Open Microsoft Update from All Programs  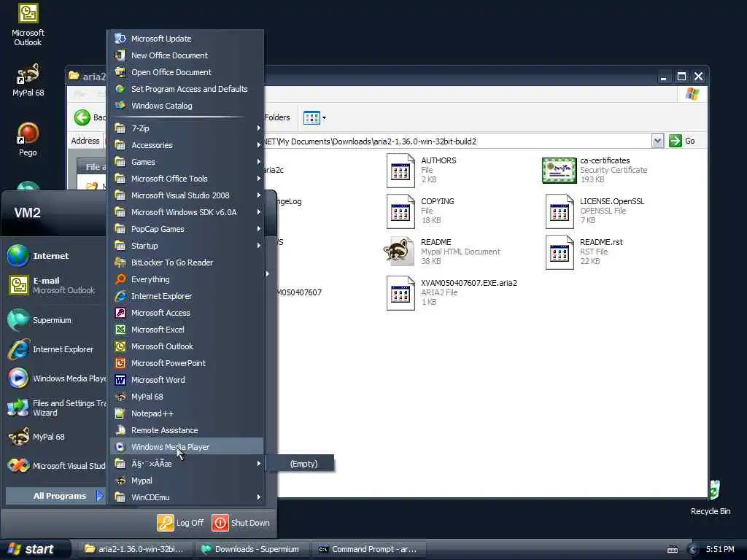pyautogui.click(x=186, y=39)
